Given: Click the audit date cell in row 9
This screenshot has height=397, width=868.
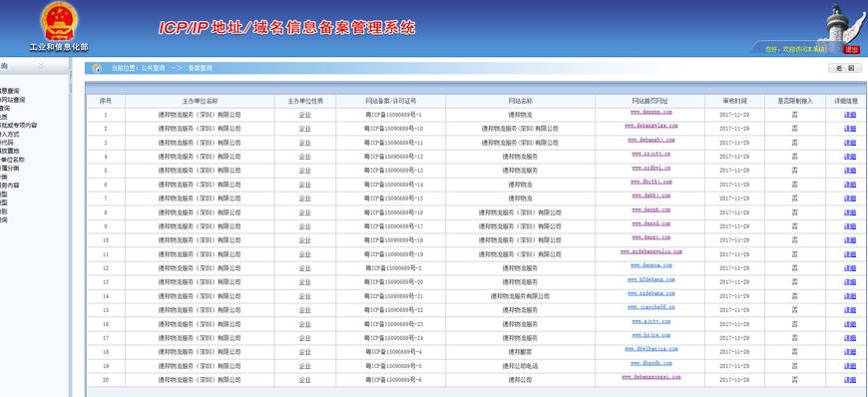Looking at the screenshot, I should tap(734, 226).
